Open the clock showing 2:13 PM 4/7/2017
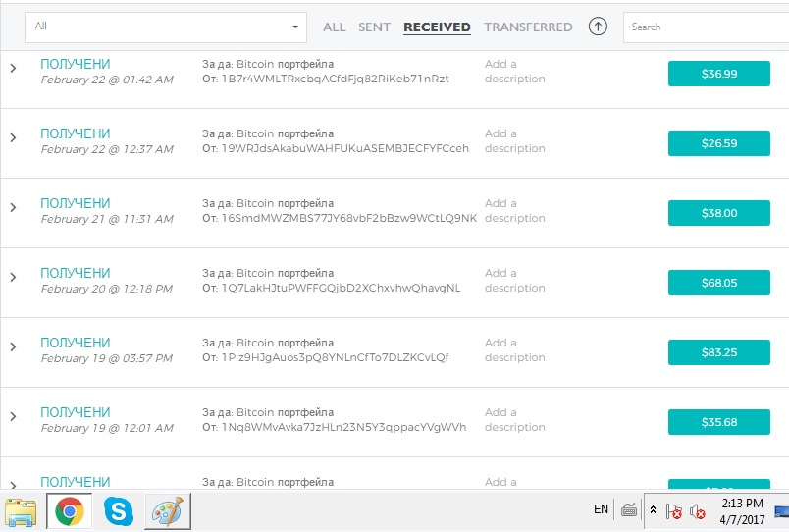789x532 pixels. click(x=742, y=511)
